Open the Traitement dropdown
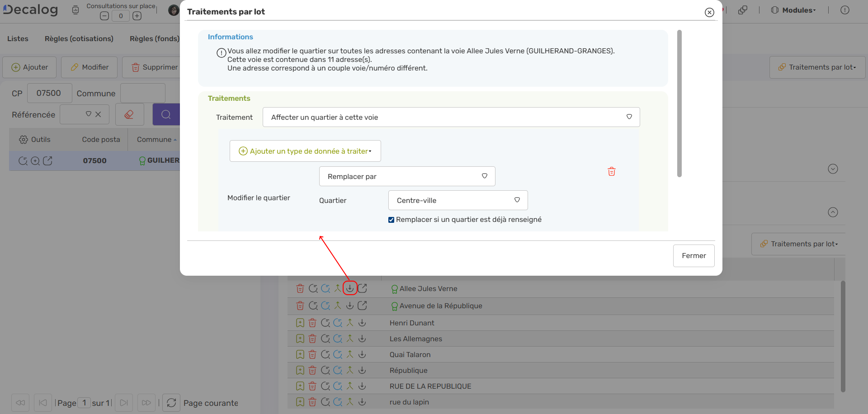The height and width of the screenshot is (414, 868). [x=451, y=117]
